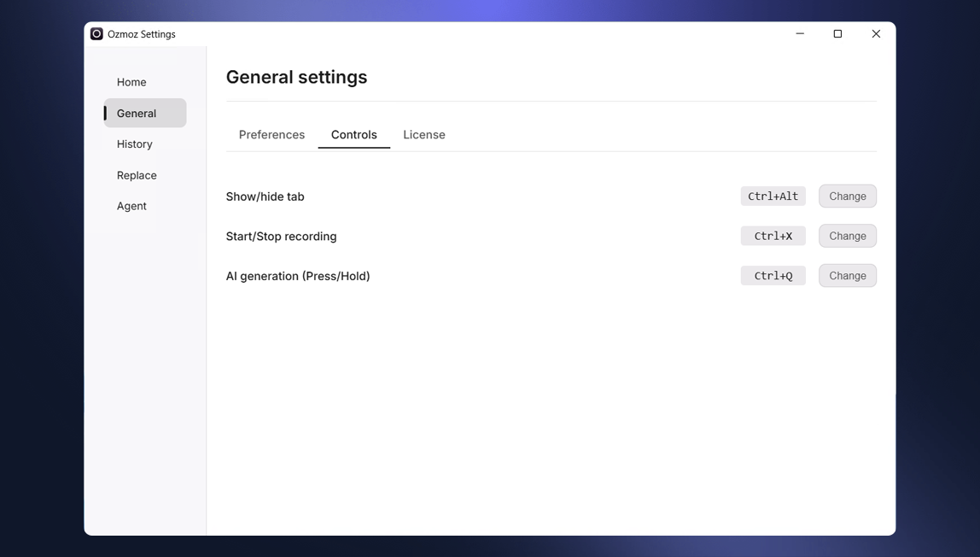The height and width of the screenshot is (557, 980).
Task: Open the History section
Action: (134, 144)
